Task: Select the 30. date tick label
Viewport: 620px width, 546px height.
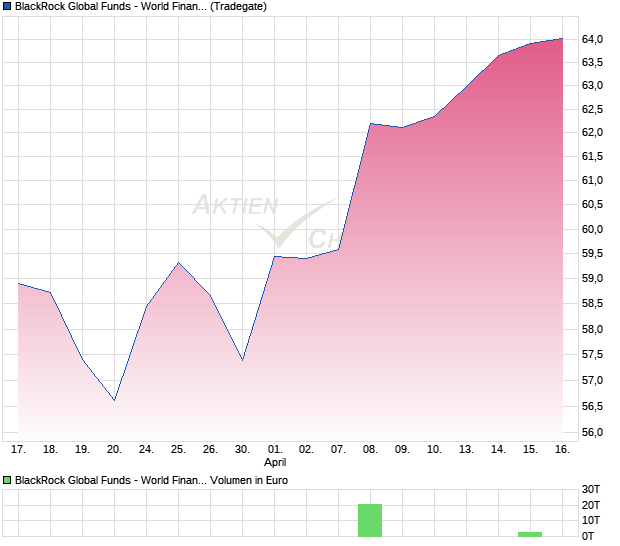Action: (x=242, y=449)
